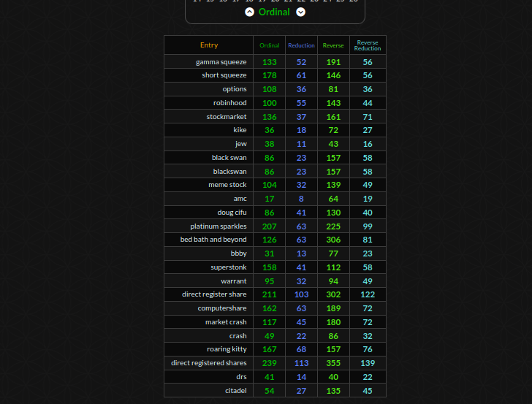
Task: Select the 'citadel' entry
Action: tap(236, 391)
